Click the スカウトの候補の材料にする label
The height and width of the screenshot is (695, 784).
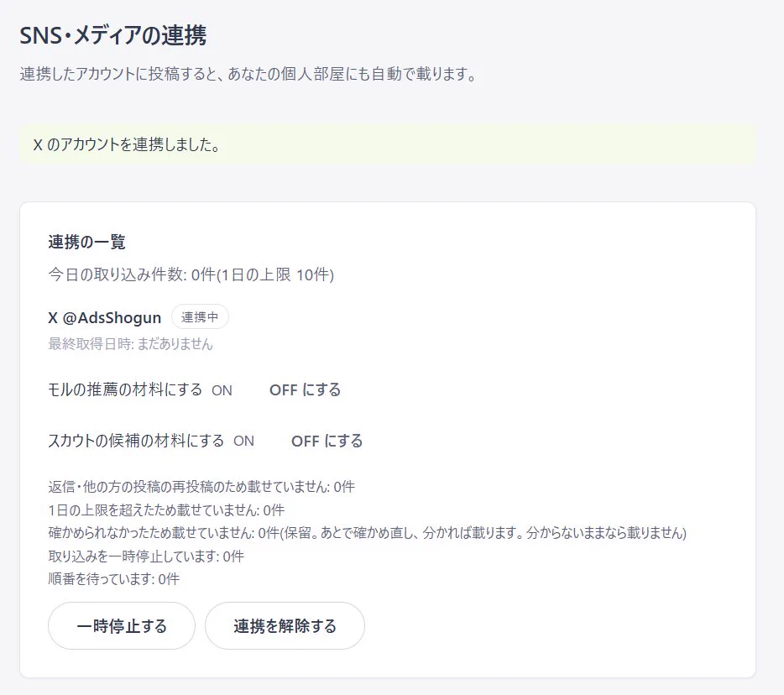pyautogui.click(x=136, y=441)
